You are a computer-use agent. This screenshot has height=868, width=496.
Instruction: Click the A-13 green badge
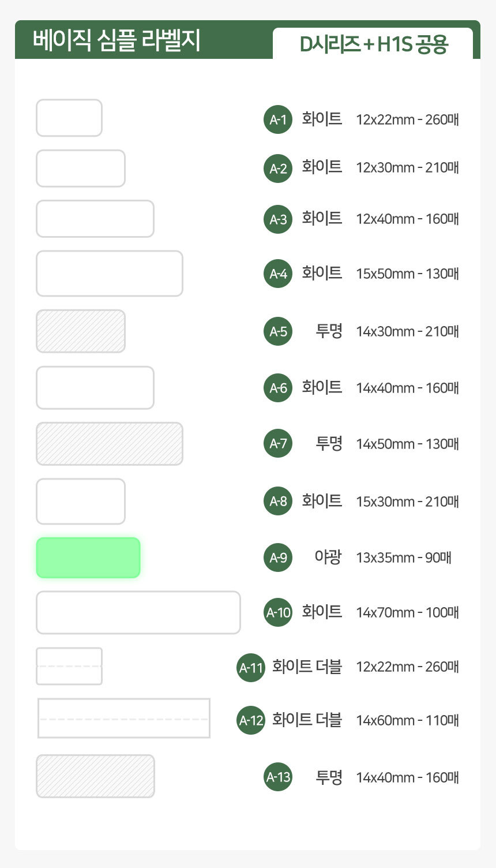(x=278, y=777)
